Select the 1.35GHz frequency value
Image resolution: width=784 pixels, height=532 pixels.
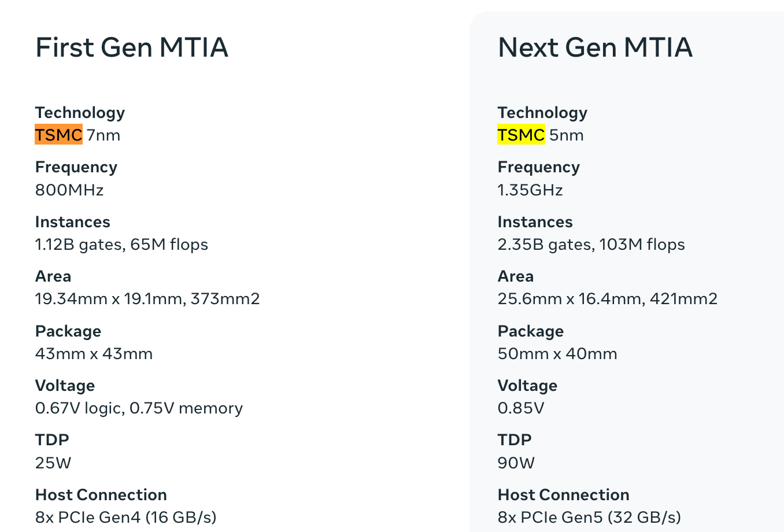coord(530,190)
